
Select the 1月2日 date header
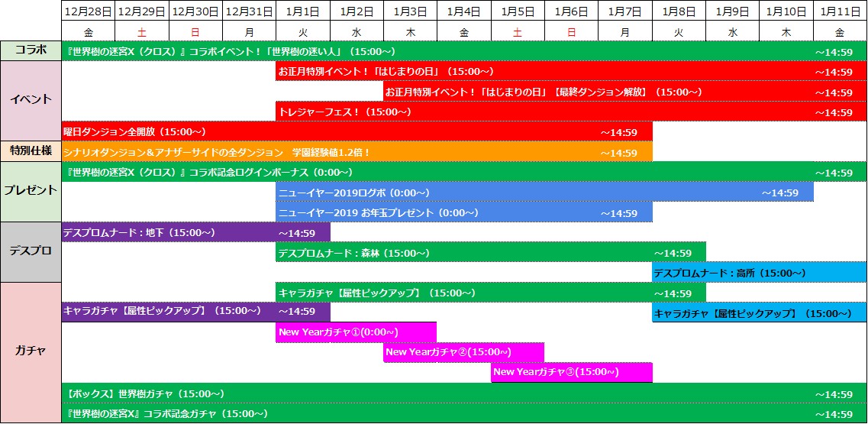pyautogui.click(x=357, y=11)
